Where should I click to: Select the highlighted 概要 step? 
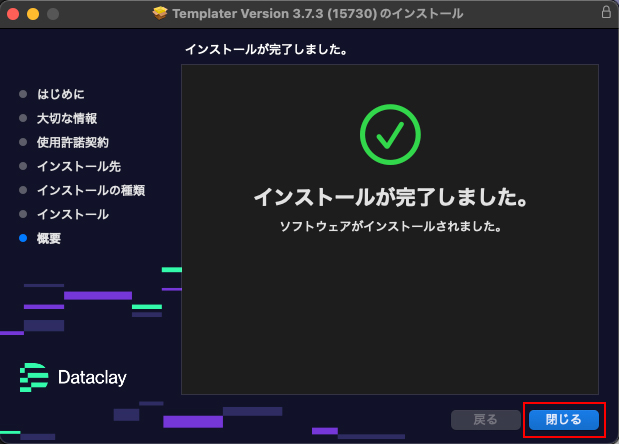pos(49,238)
